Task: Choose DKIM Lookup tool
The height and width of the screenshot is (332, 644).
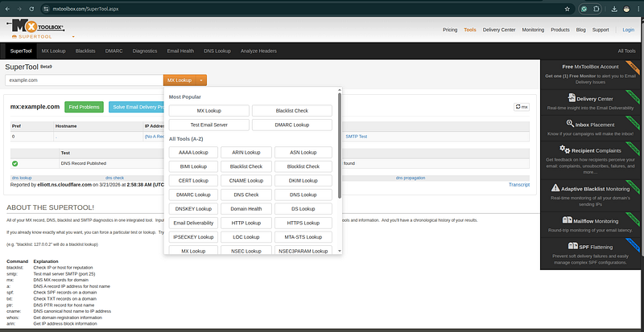Action: [x=303, y=181]
